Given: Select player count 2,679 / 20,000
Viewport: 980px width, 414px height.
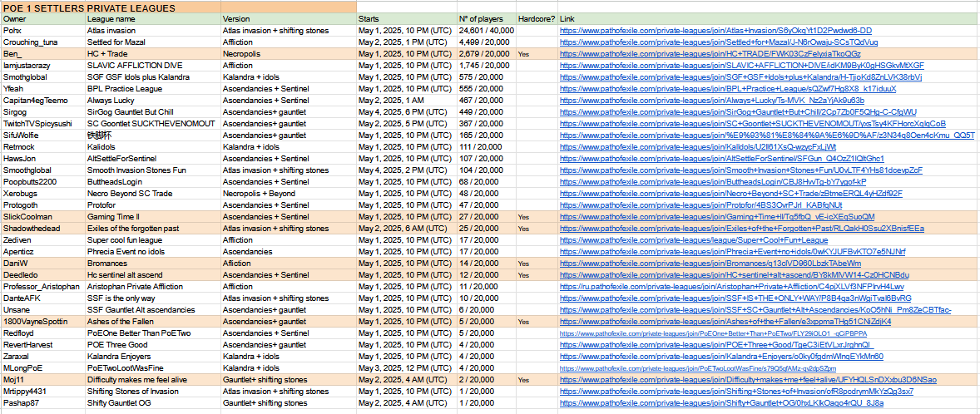Looking at the screenshot, I should pyautogui.click(x=486, y=54).
